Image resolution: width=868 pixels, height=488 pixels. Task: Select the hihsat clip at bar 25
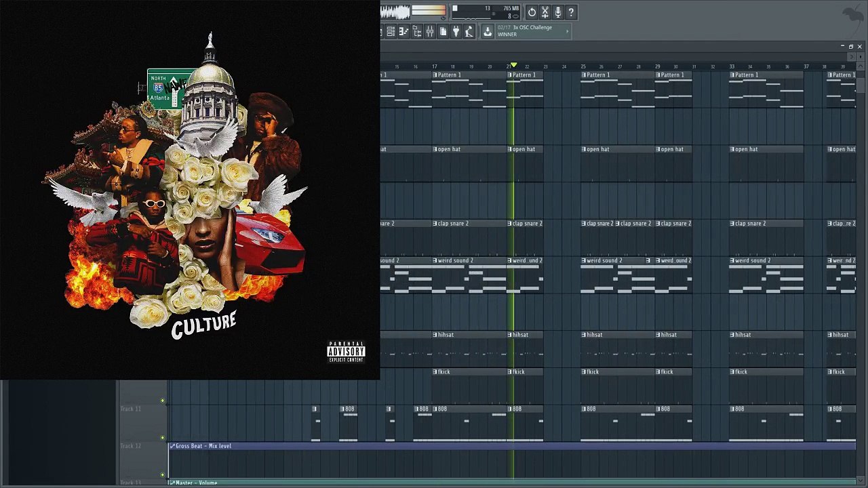coord(618,350)
